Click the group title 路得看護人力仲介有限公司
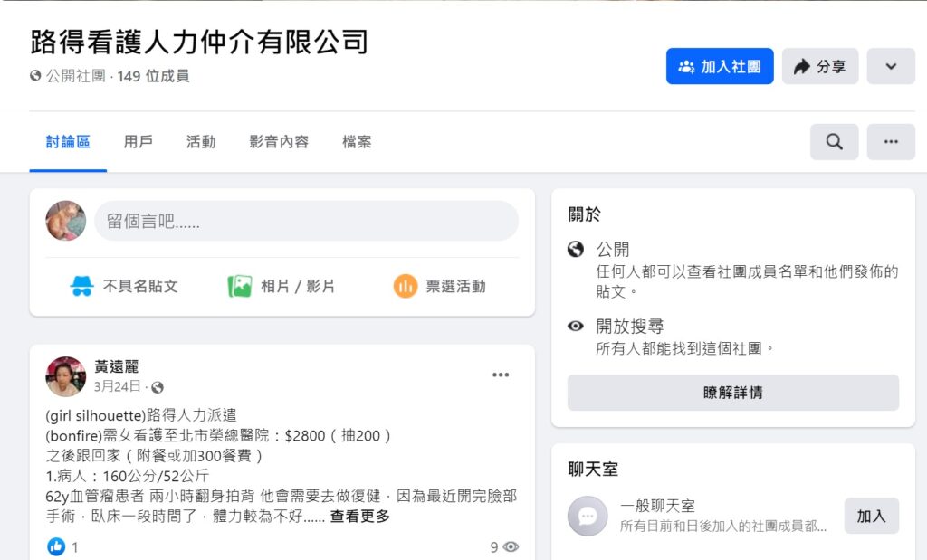 [x=199, y=42]
